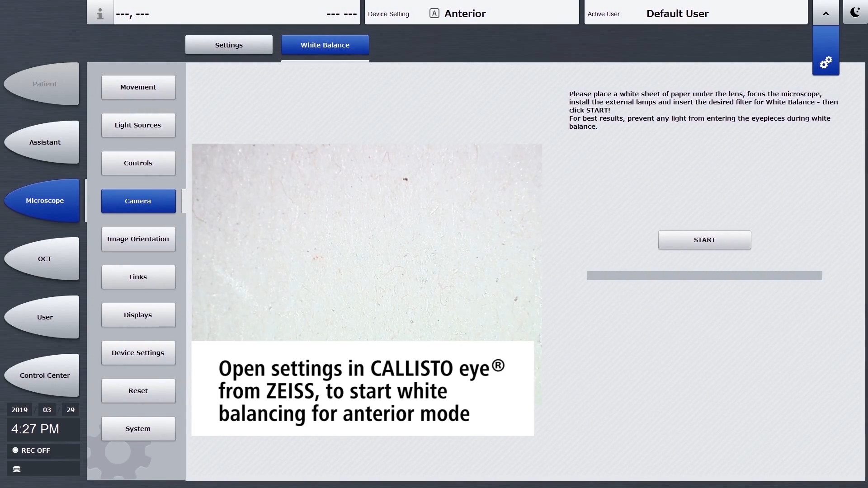Click the 4:27 PM clock
Screen dimensions: 868x488
pyautogui.click(x=43, y=429)
